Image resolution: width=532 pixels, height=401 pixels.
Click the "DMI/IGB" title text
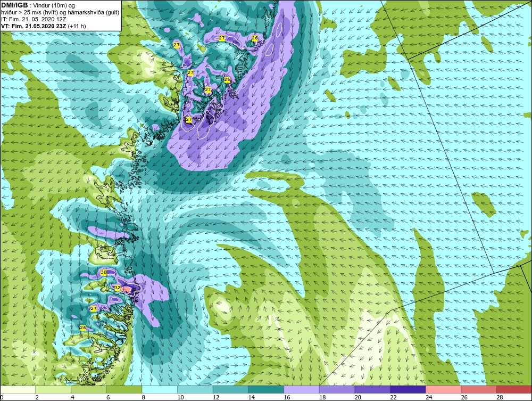pos(14,5)
